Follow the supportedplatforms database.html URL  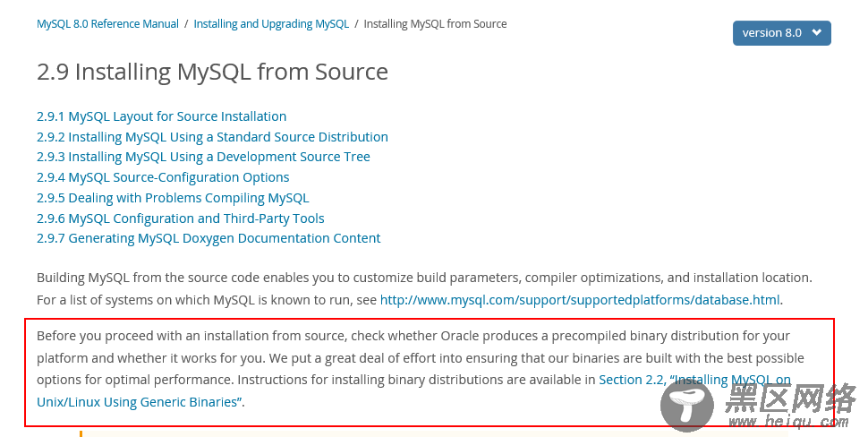(x=580, y=300)
